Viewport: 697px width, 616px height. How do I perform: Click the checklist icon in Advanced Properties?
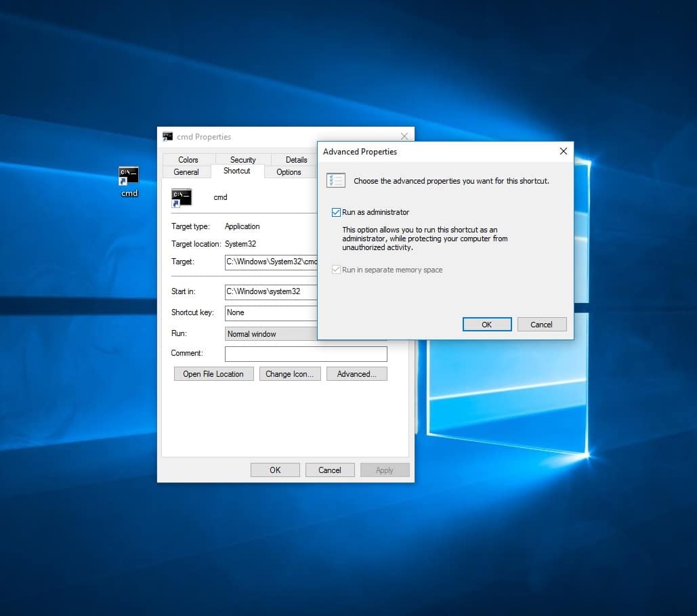(336, 181)
